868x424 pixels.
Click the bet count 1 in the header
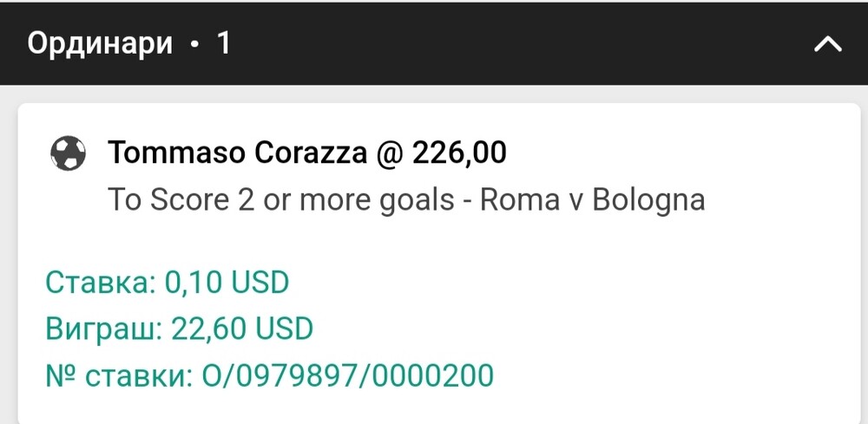pos(223,42)
